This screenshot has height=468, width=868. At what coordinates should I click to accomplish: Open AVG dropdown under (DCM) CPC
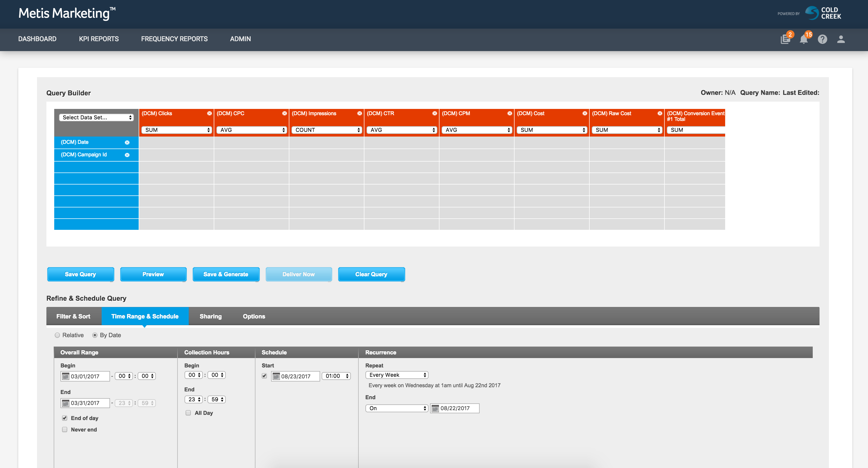tap(252, 130)
